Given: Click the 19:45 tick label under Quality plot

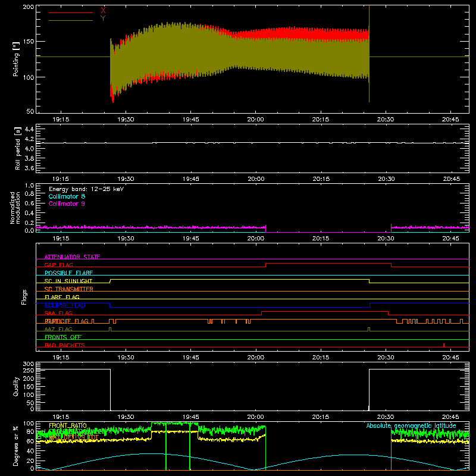Looking at the screenshot, I should tap(190, 417).
